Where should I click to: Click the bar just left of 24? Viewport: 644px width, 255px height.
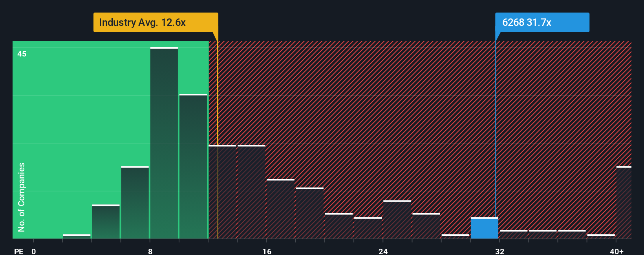[x=368, y=228]
